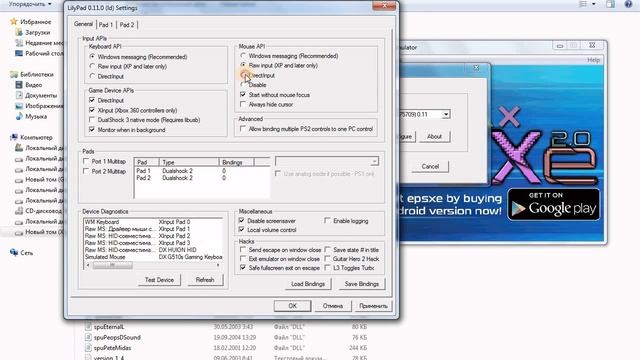Viewport: 640px width, 360px height.
Task: Open Избранное star icon in Explorer
Action: tap(14, 22)
